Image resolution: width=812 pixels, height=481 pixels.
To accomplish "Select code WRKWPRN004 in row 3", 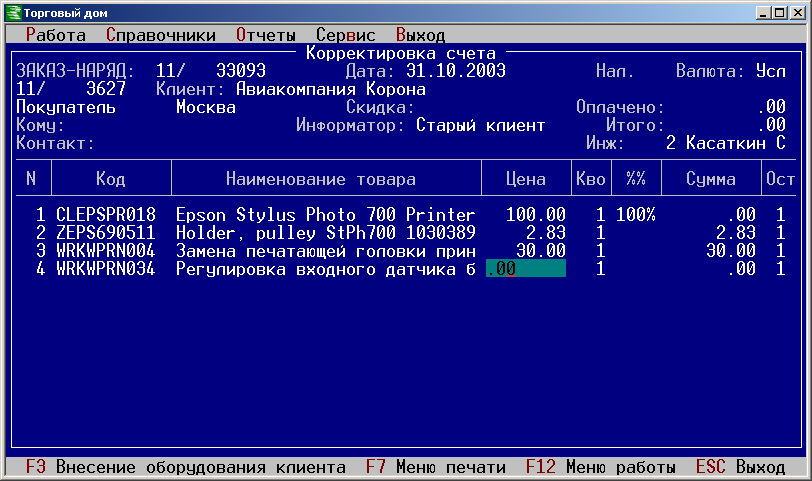I will click(106, 251).
